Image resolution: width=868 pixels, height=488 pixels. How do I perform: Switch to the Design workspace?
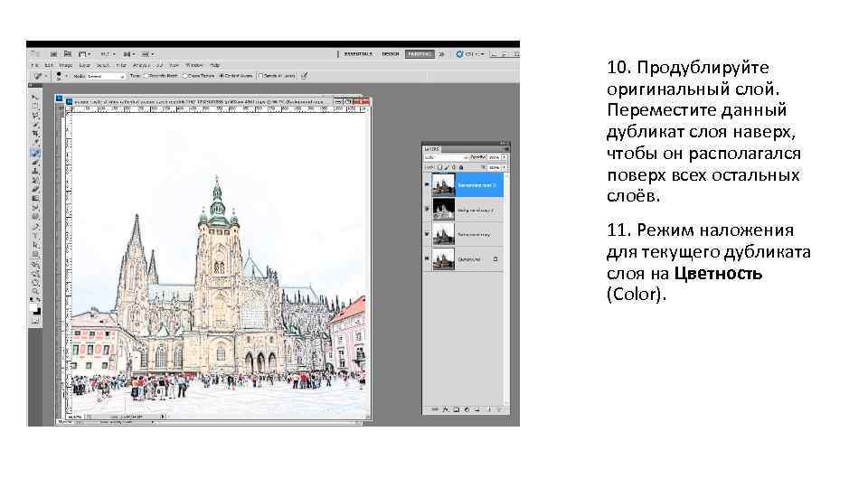coord(390,53)
